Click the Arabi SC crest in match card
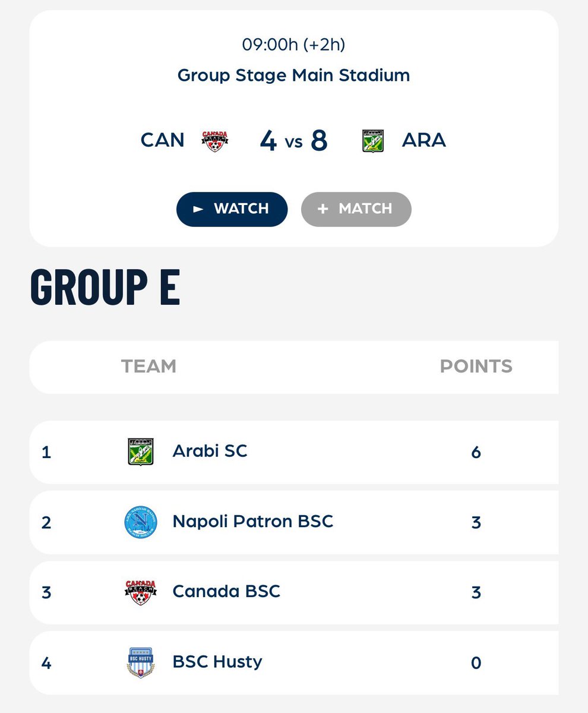This screenshot has height=713, width=588. pos(373,141)
